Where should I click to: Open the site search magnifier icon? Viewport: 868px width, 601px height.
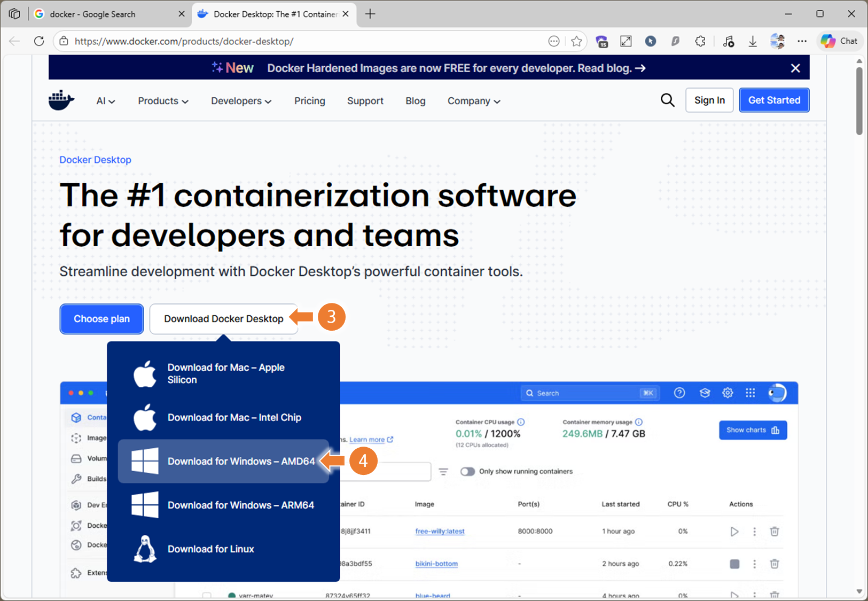(x=667, y=100)
